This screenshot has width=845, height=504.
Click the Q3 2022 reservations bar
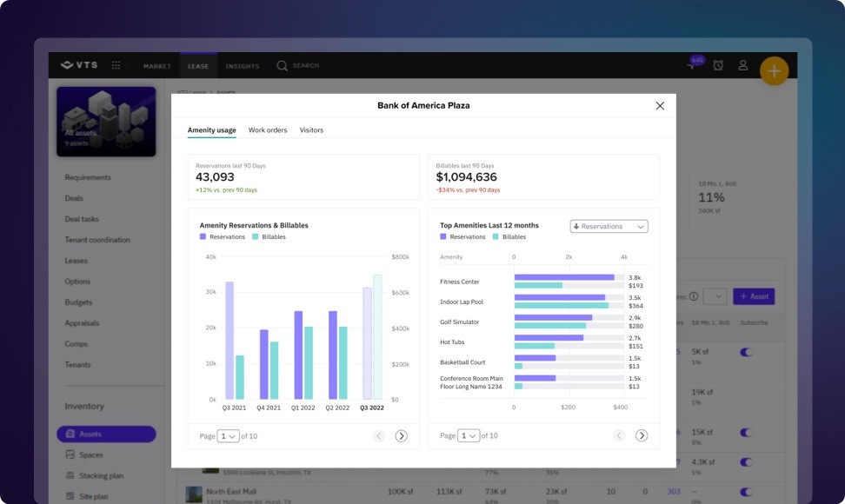[x=367, y=343]
